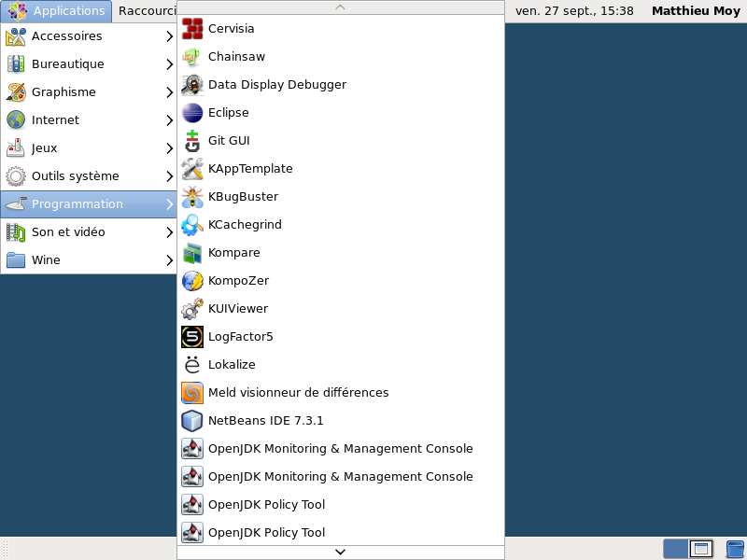Click the Outils système gear icon
Image resolution: width=747 pixels, height=560 pixels.
16,176
